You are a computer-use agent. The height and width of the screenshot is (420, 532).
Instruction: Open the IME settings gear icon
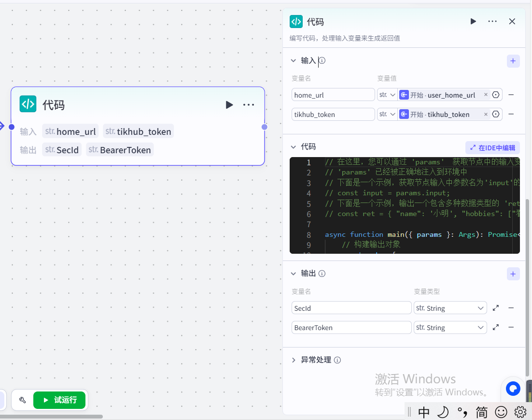(x=520, y=412)
